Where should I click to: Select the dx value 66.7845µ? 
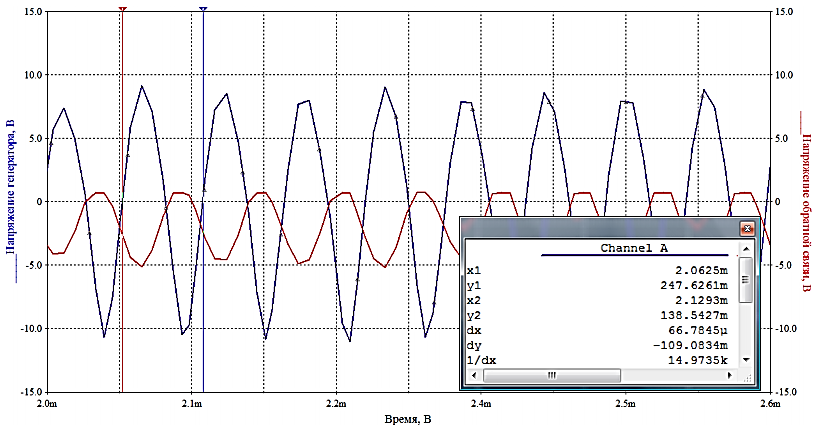(x=697, y=331)
